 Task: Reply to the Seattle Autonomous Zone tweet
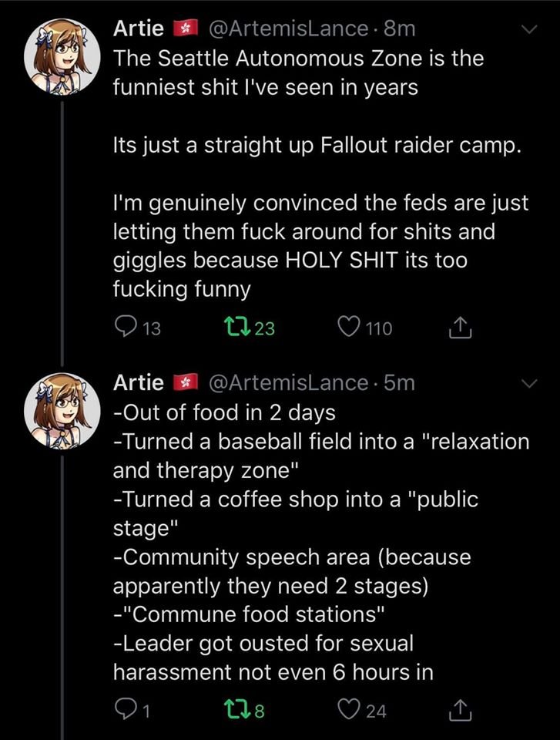[x=123, y=328]
